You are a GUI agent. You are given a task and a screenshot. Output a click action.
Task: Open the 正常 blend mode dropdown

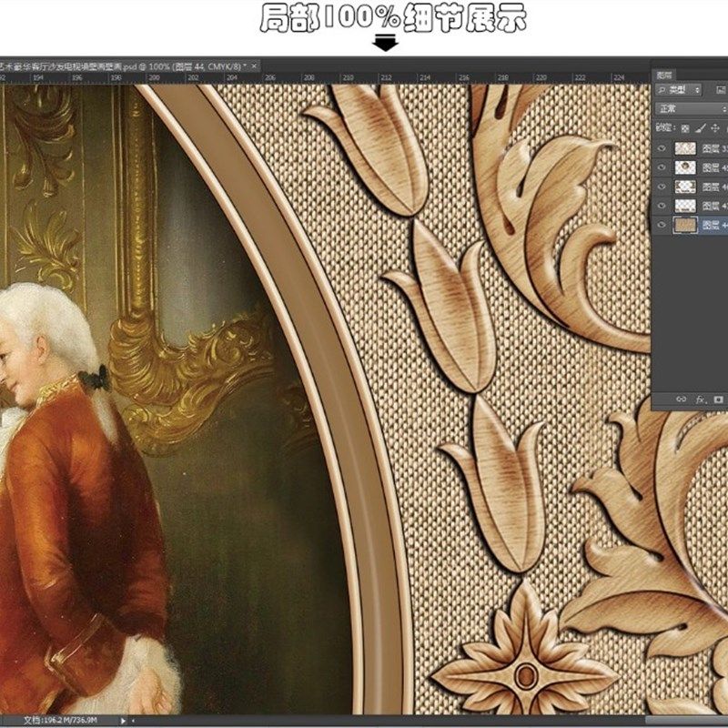692,109
